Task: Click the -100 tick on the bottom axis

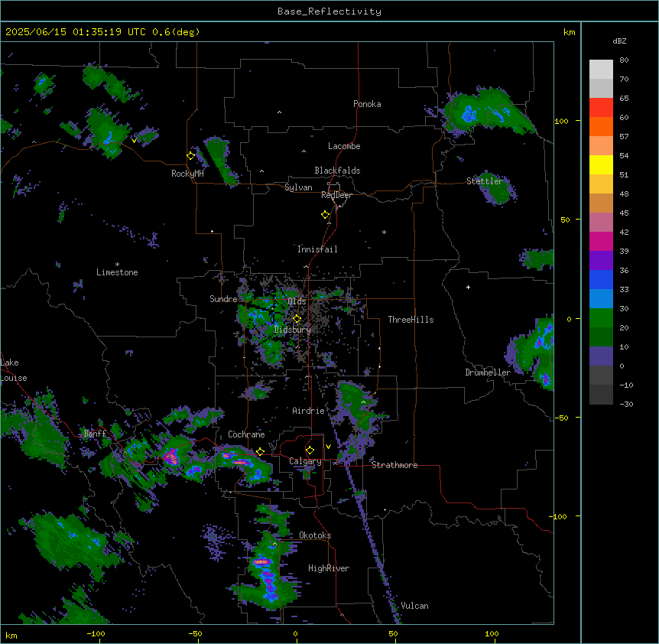Action: pyautogui.click(x=96, y=634)
